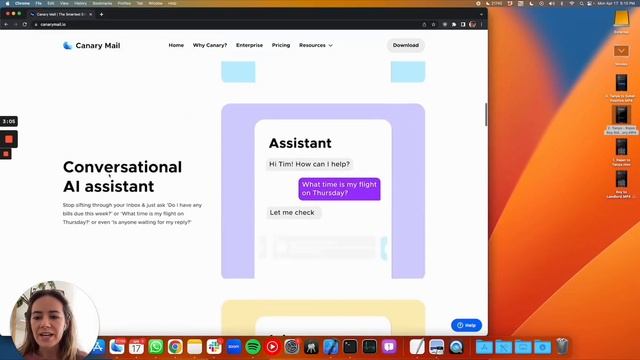Image resolution: width=640 pixels, height=360 pixels.
Task: Open the View menu
Action: [64, 3]
